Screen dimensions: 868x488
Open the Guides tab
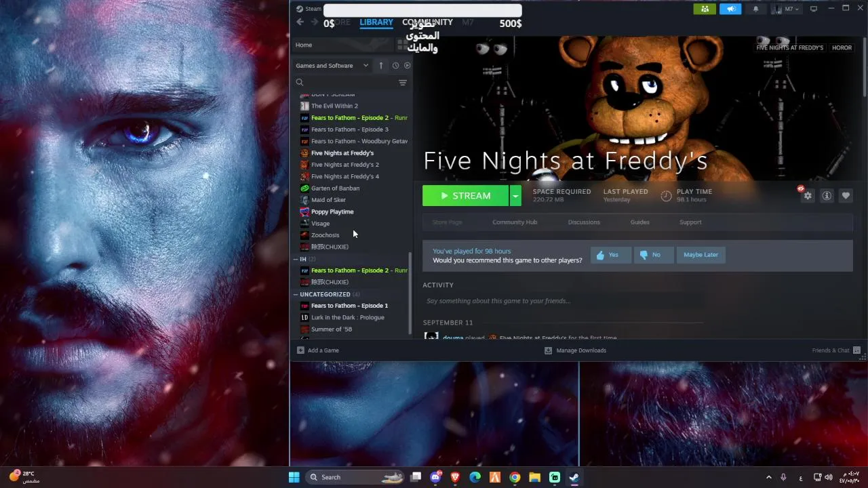(x=639, y=222)
